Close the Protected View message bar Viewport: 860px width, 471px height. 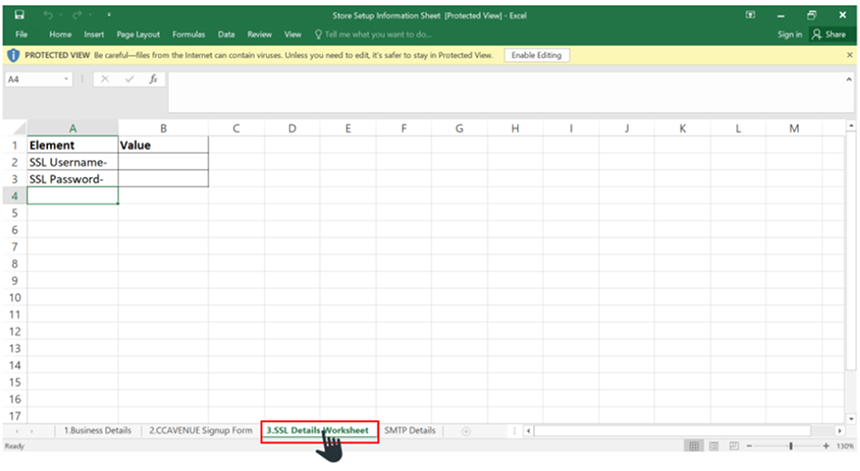(850, 55)
